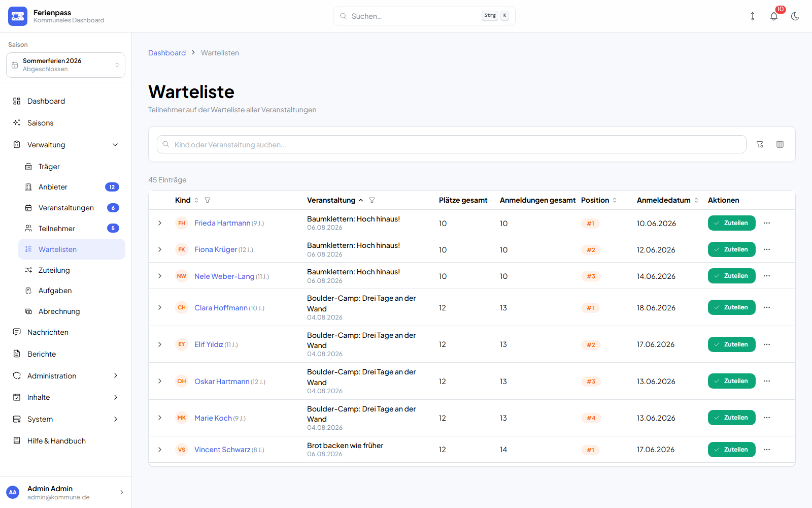This screenshot has height=508, width=812.
Task: Click Zuteilen for Clara Hoffmann
Action: pos(731,307)
